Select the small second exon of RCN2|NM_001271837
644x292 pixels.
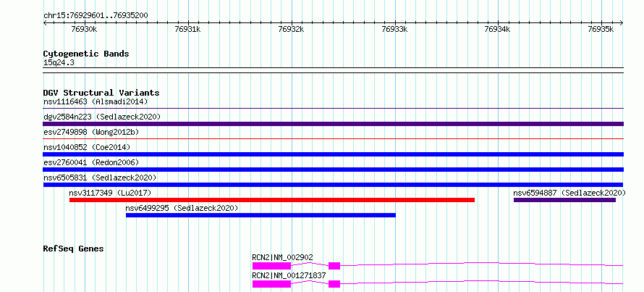[334, 284]
